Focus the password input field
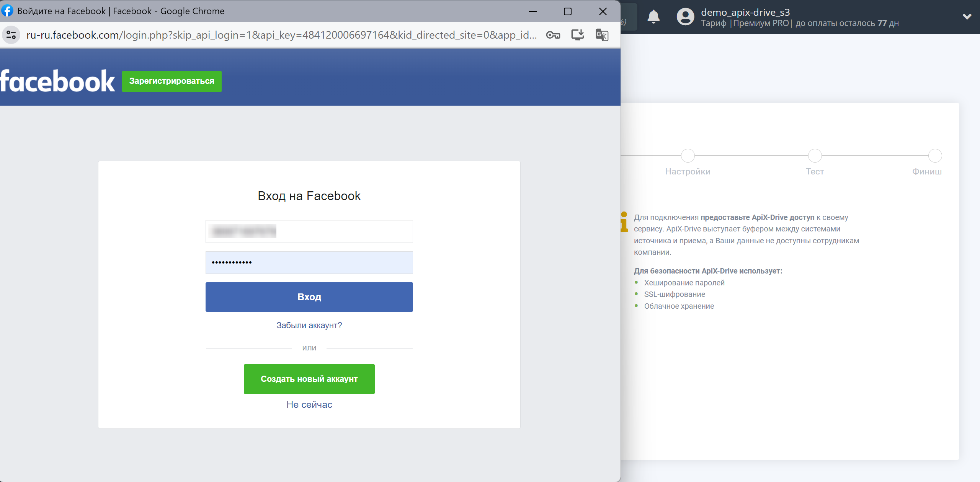Screen dimensions: 980x482 tap(309, 262)
